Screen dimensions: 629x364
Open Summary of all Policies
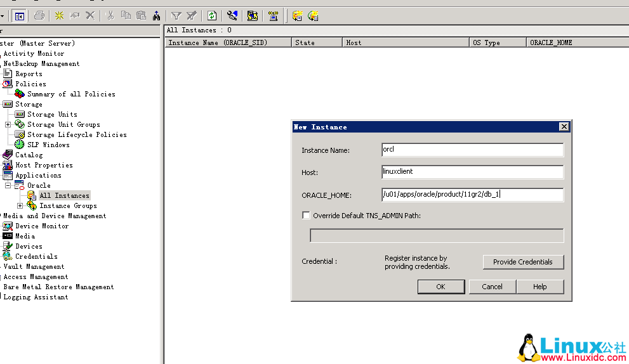71,94
